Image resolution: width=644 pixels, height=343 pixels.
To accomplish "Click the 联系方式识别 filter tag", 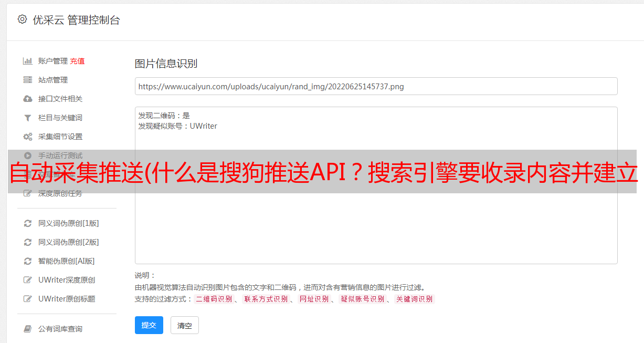I will pyautogui.click(x=266, y=299).
